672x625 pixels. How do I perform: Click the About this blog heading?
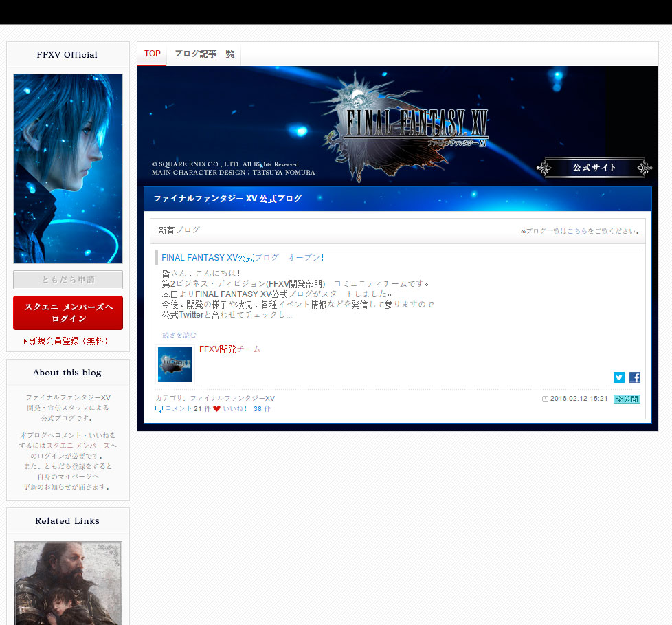[x=67, y=373]
